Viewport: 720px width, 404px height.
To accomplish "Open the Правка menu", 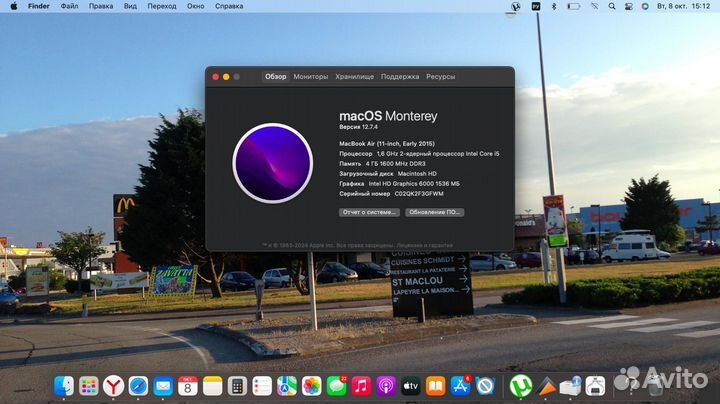I will (x=101, y=6).
